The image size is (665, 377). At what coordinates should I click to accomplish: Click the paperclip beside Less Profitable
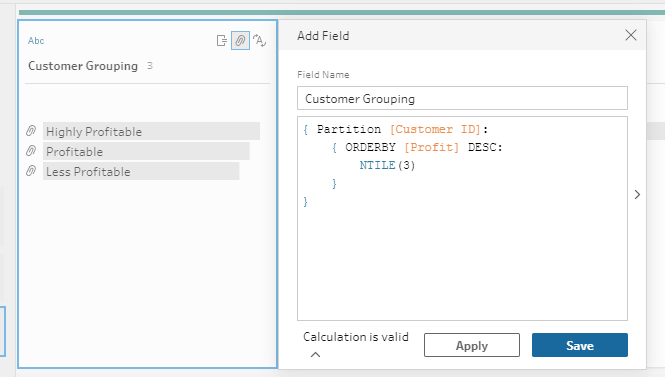point(31,170)
